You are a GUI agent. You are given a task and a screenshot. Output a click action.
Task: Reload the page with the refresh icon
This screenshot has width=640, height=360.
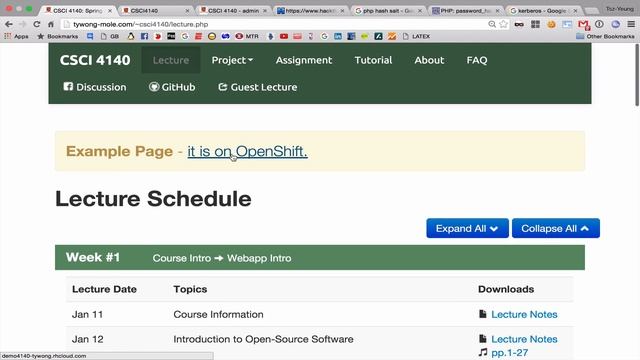[37, 24]
